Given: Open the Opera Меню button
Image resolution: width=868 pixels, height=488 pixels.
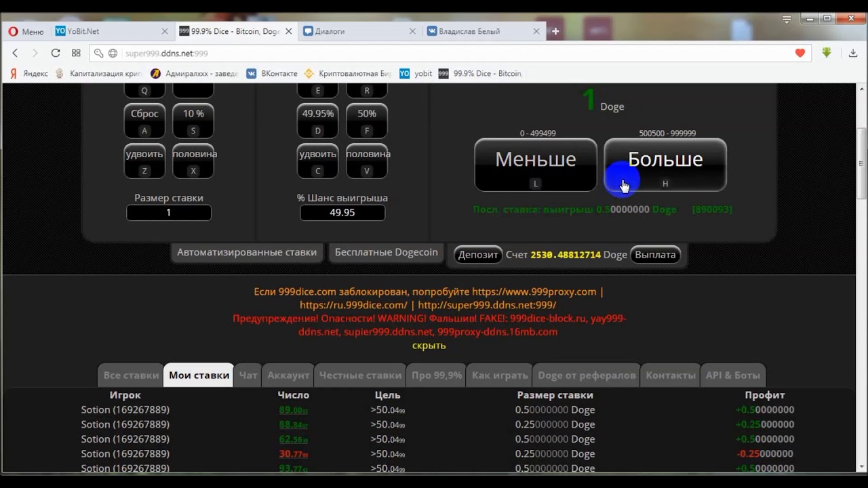Looking at the screenshot, I should tap(26, 31).
